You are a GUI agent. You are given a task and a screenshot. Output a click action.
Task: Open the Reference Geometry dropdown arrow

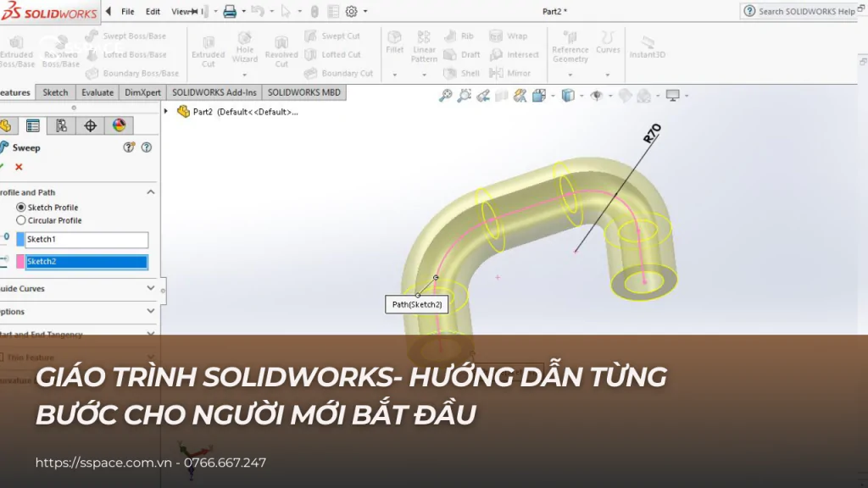click(x=570, y=75)
